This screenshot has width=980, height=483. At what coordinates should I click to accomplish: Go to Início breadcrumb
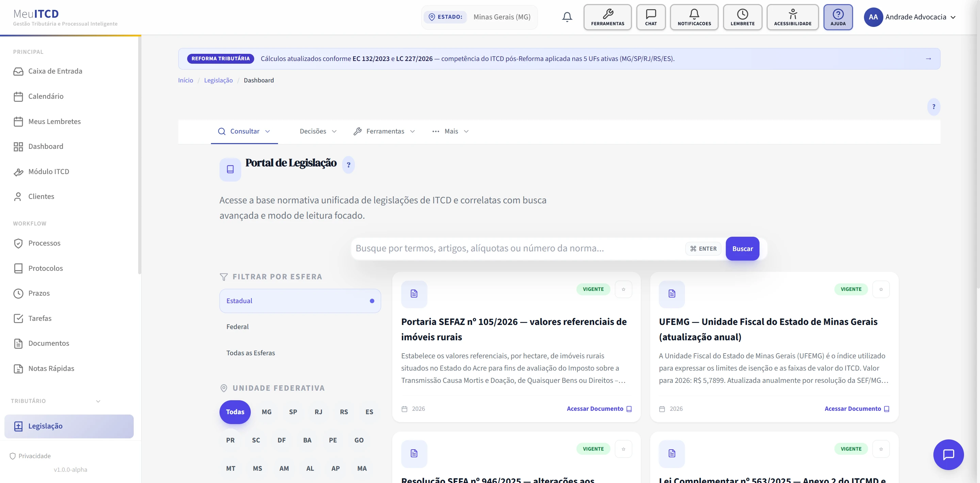point(185,80)
